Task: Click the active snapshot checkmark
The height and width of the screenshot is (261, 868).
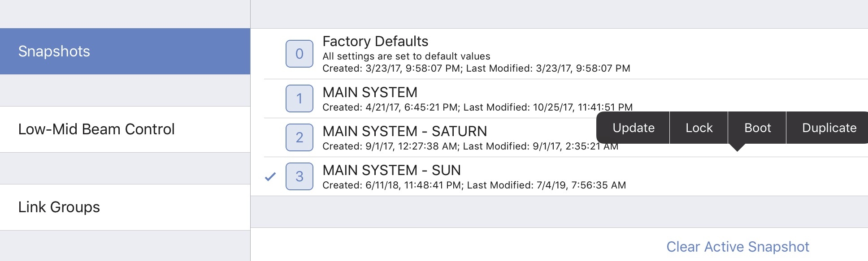Action: click(270, 176)
